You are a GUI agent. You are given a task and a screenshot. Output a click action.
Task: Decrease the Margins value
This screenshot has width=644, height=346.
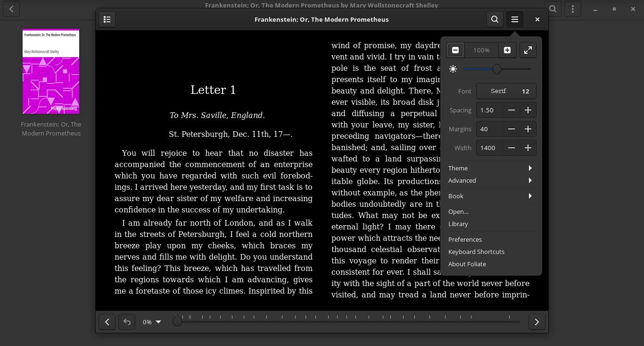pos(511,129)
